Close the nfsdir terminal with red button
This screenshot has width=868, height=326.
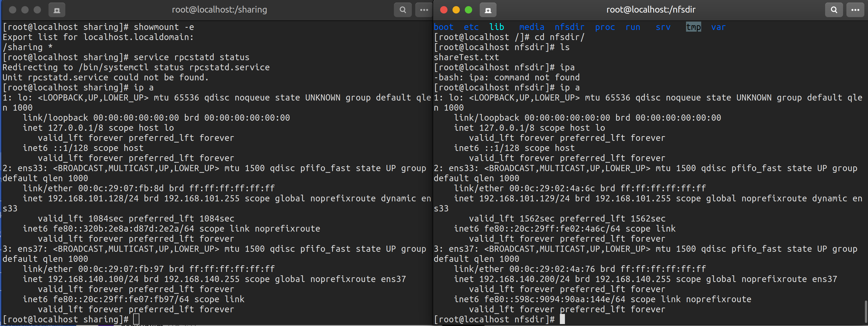444,10
